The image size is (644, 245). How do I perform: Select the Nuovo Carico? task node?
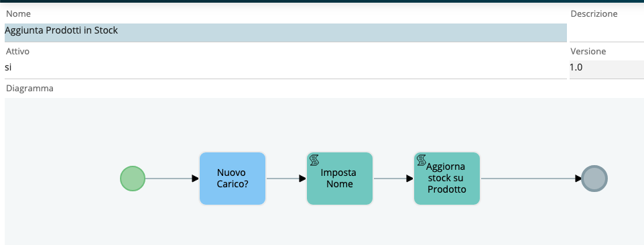[233, 179]
